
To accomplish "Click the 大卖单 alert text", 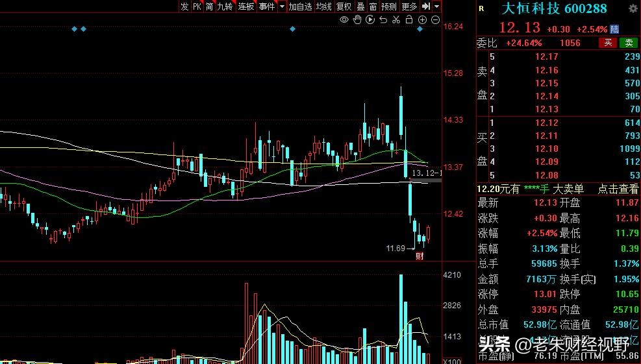I will click(x=568, y=189).
